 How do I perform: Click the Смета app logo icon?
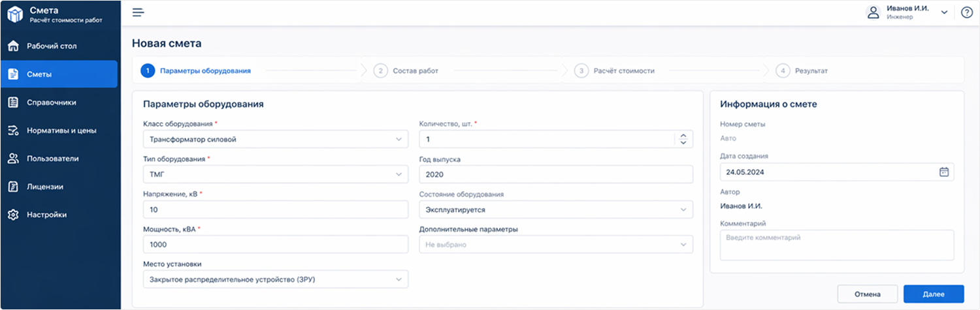[x=15, y=14]
